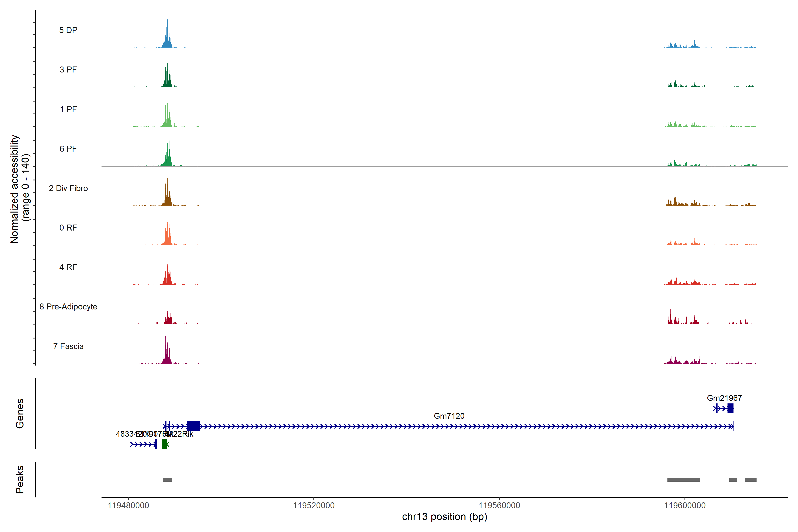Click the 5 DP track label

pos(68,30)
